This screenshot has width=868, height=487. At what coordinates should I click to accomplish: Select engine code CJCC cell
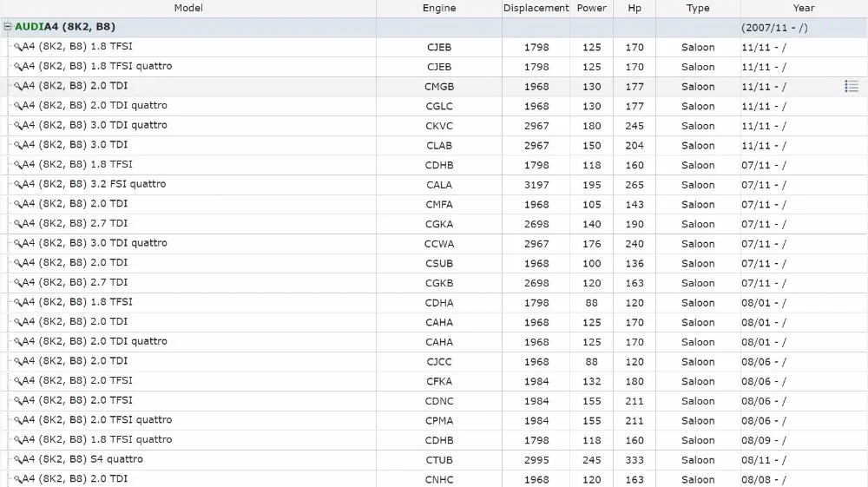(x=439, y=362)
